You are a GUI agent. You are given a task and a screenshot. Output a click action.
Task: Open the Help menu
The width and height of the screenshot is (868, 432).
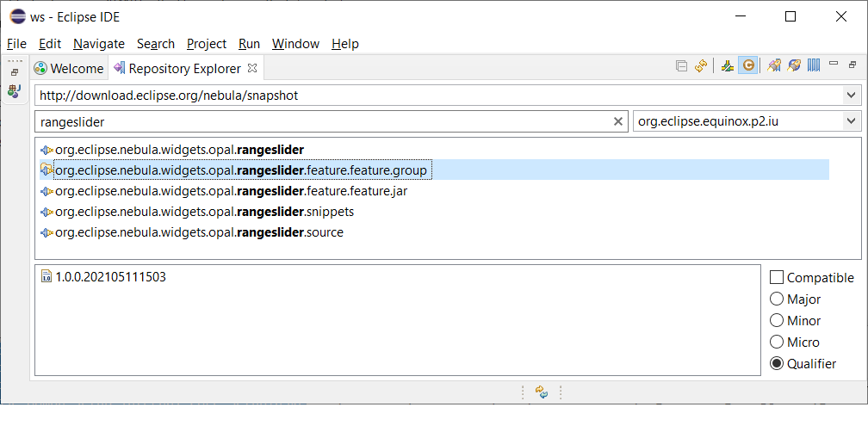point(344,44)
